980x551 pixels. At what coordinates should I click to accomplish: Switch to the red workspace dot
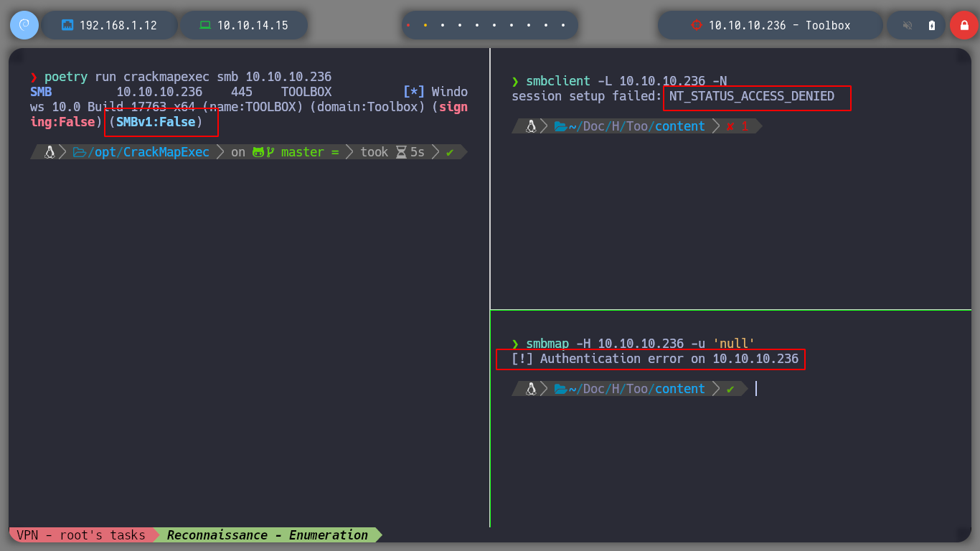(x=408, y=25)
